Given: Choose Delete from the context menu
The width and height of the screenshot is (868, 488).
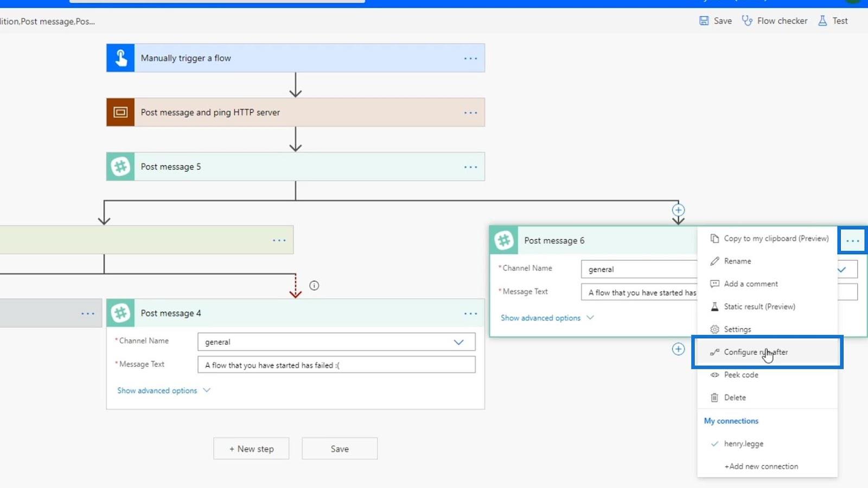Looking at the screenshot, I should [x=768, y=397].
